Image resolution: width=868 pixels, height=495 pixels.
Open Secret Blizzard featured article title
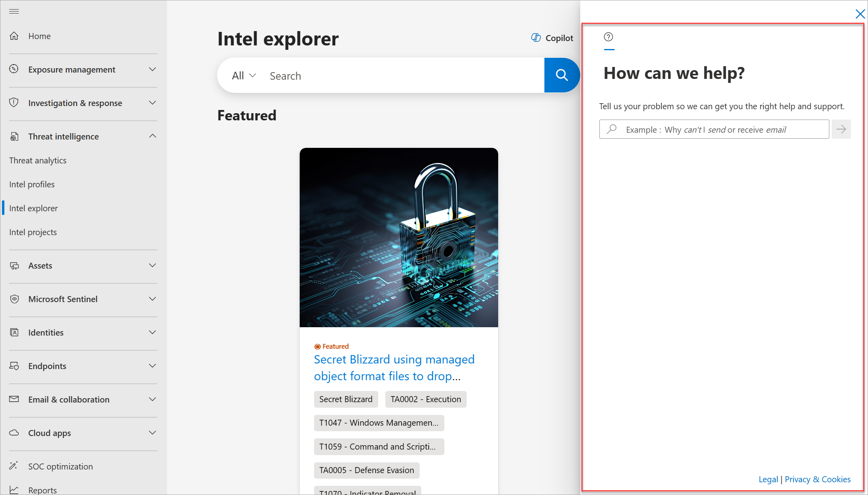394,367
